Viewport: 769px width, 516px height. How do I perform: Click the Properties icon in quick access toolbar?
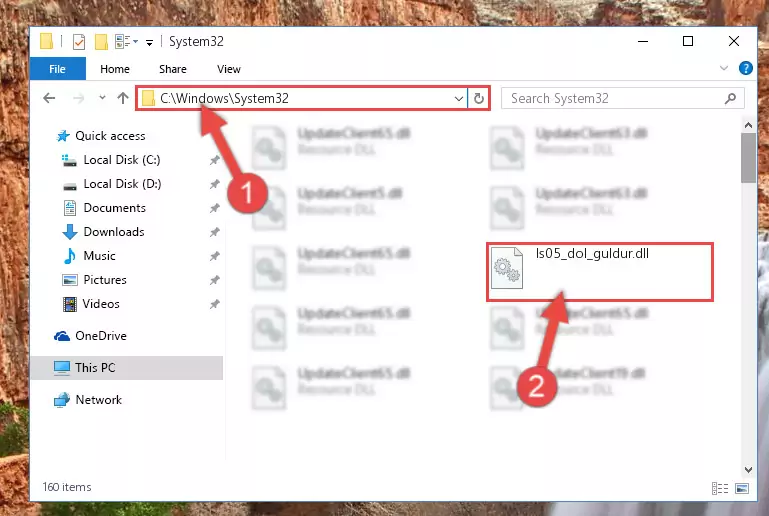coord(78,42)
